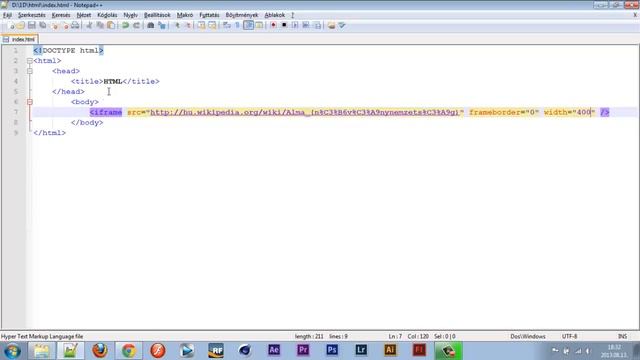
Task: Collapse the html fold marker on line 2
Action: (30, 61)
